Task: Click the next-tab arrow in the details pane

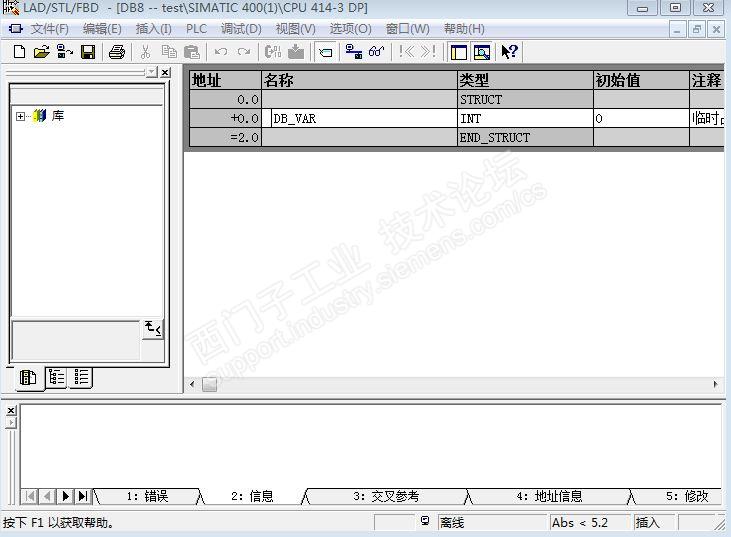Action: click(66, 496)
